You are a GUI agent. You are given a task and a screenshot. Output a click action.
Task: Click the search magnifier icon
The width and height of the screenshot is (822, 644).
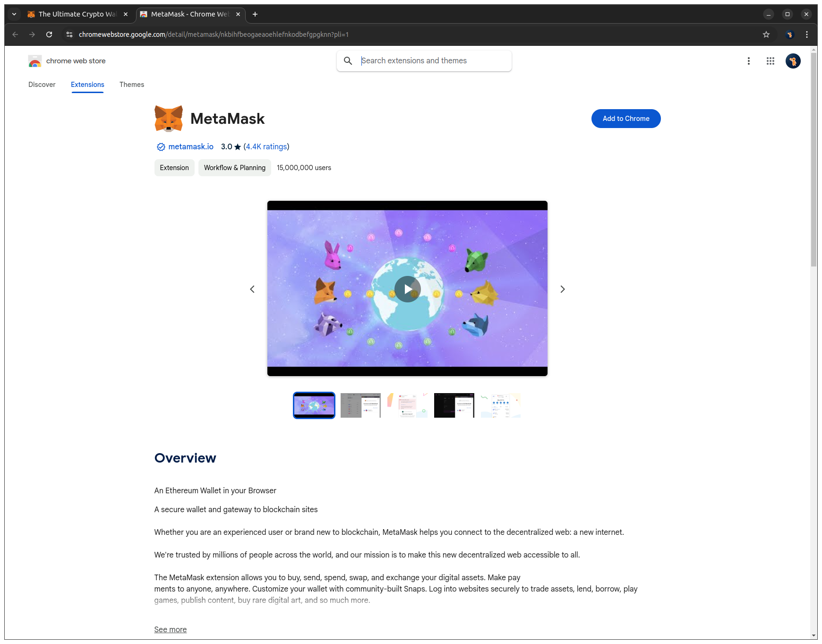[348, 61]
